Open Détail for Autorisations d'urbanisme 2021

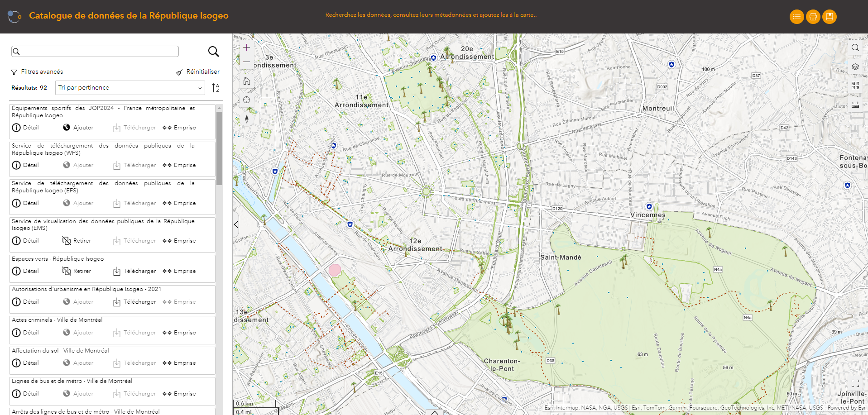25,302
